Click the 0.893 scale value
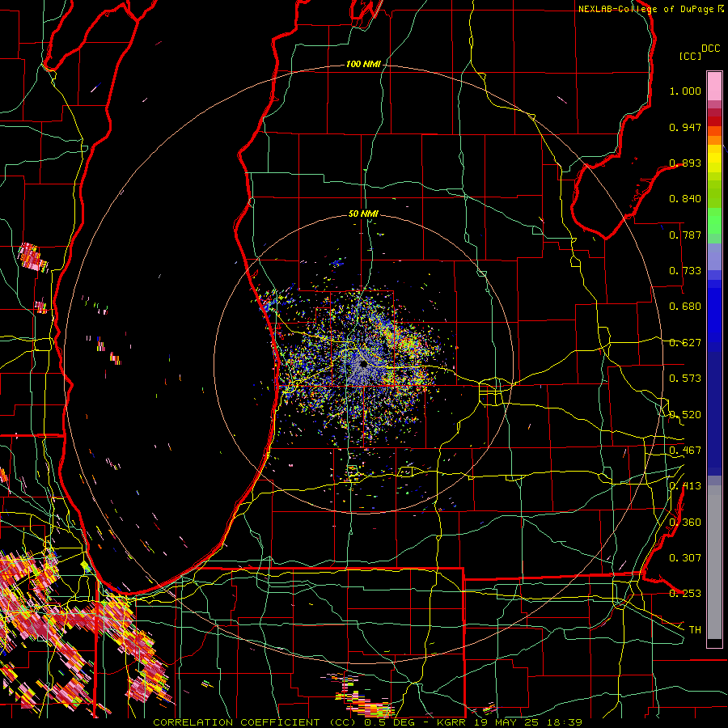Image resolution: width=728 pixels, height=728 pixels. tap(685, 163)
